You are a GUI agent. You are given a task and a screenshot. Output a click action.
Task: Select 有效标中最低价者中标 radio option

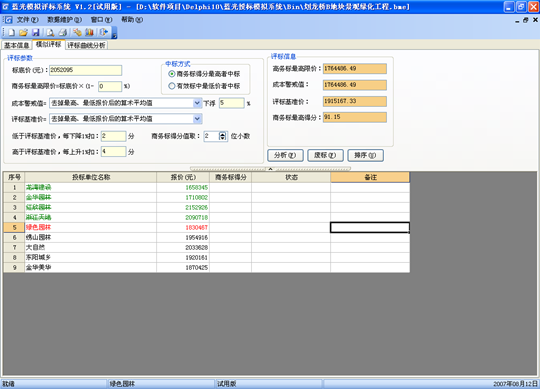172,86
